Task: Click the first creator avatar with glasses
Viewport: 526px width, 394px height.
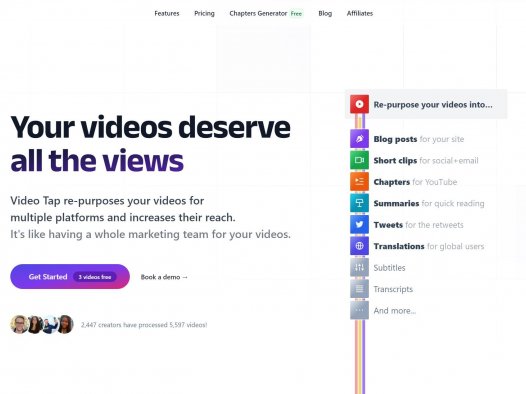Action: coord(19,324)
